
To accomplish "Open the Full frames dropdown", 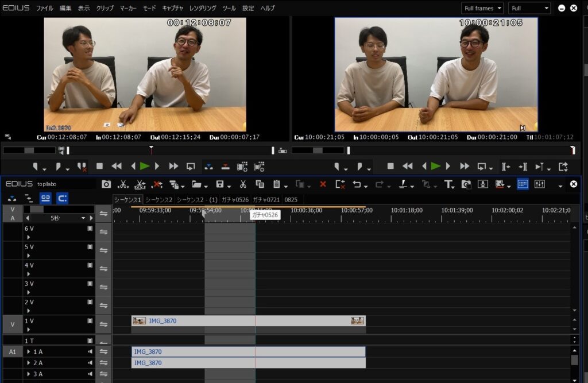I will (x=482, y=8).
